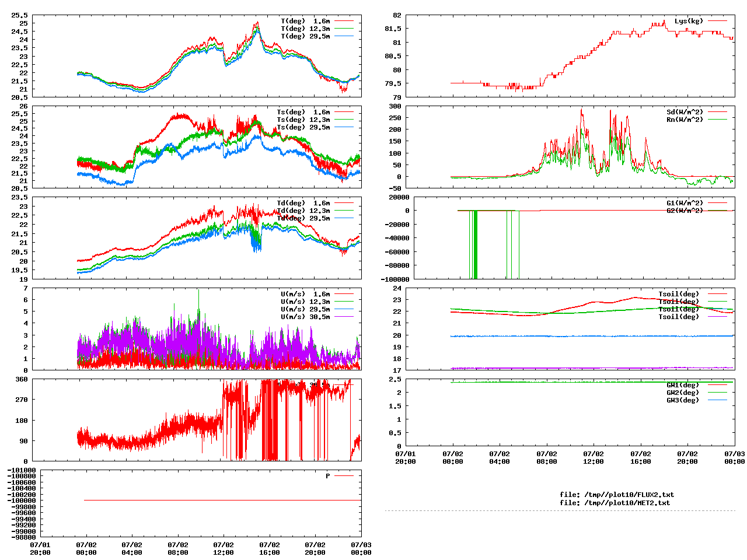Click the file path ending in FLUX2.txt
Image resolution: width=747 pixels, height=560 pixels.
pyautogui.click(x=629, y=495)
